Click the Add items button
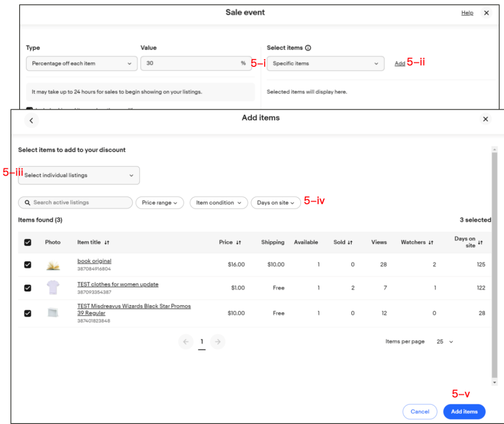 (464, 411)
